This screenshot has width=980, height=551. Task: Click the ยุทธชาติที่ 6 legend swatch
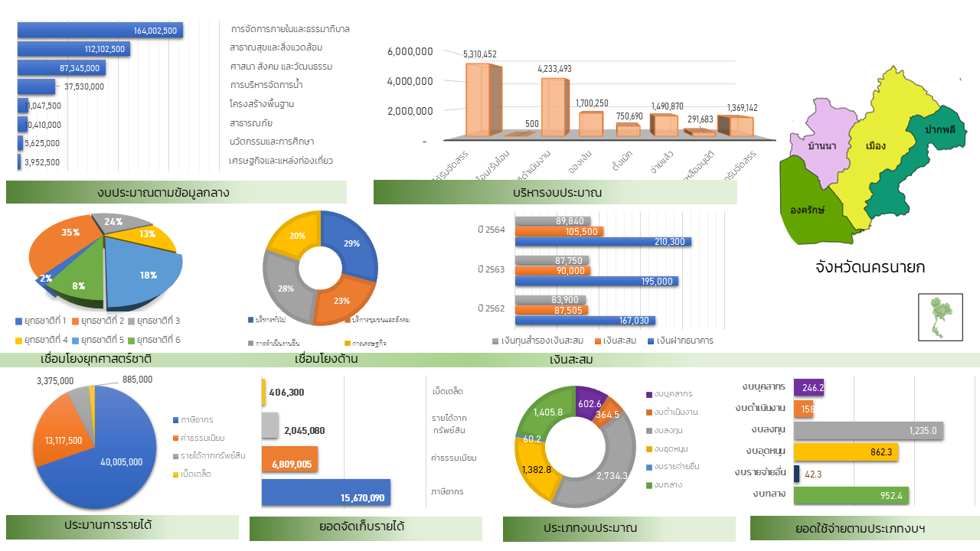(132, 340)
